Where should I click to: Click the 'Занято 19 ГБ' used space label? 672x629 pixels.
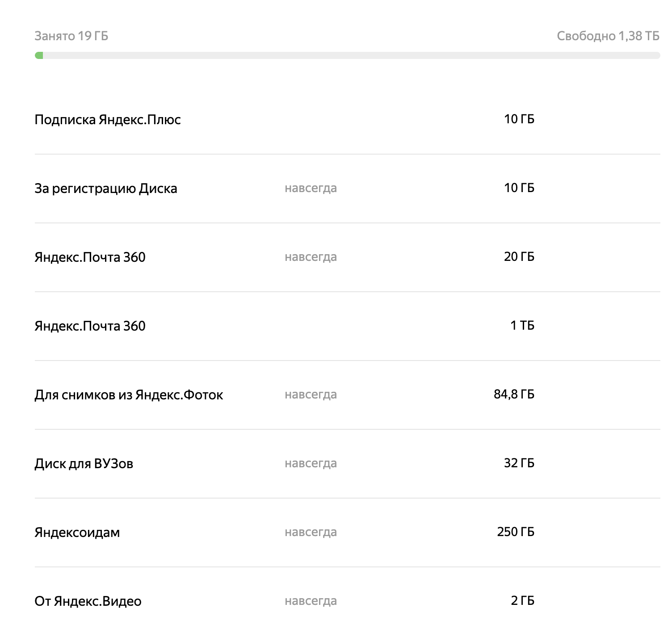(71, 36)
